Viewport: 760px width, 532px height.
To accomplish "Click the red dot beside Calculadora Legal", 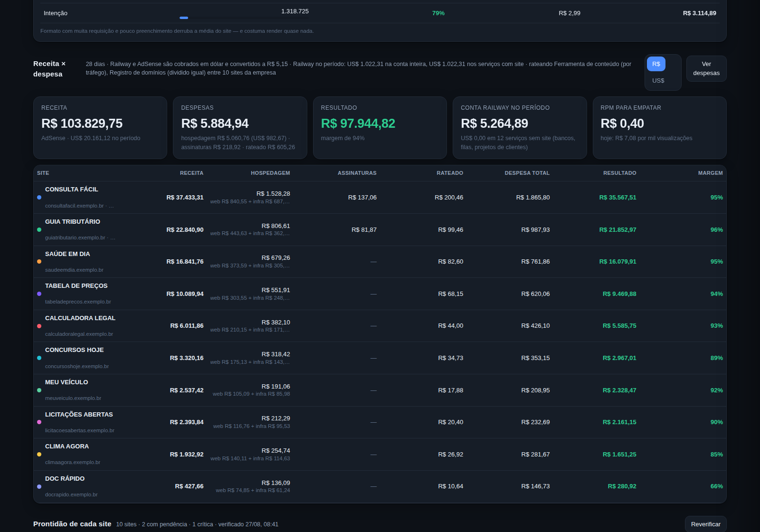I will click(x=39, y=326).
